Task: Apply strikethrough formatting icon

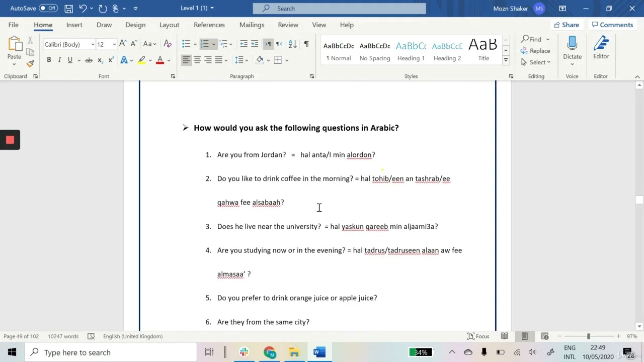Action: click(89, 60)
